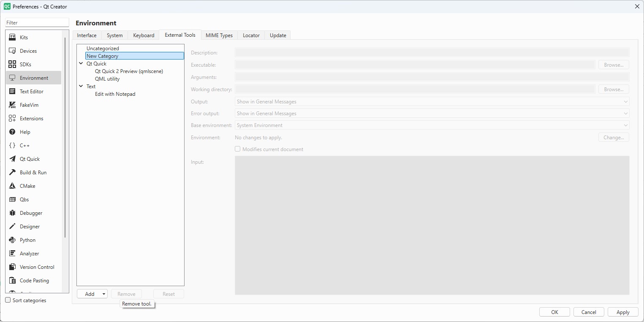Open the SDKs category icon
This screenshot has height=322, width=644.
[12, 65]
